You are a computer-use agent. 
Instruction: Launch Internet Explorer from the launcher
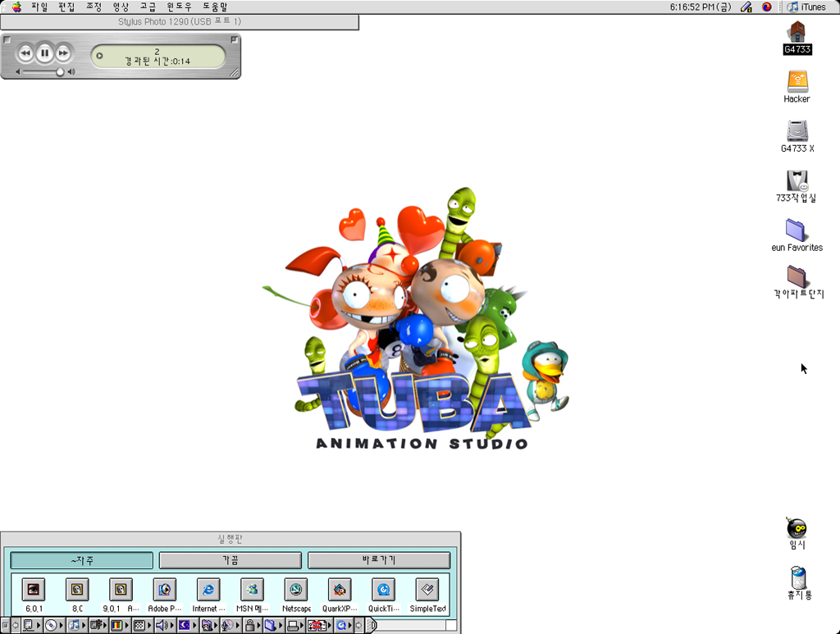point(208,590)
